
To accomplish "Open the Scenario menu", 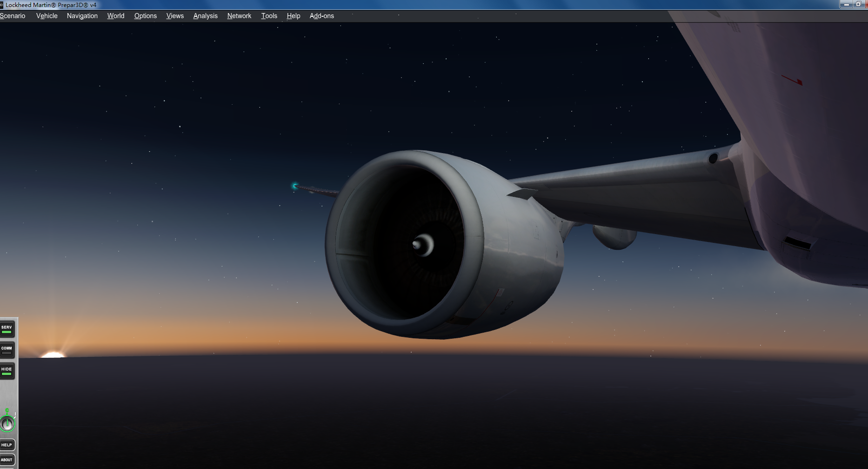I will [x=12, y=15].
